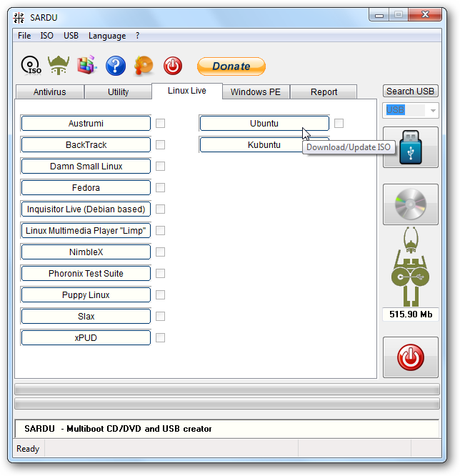Click the Linux Multimedia Player "Limp" button
Screen dimensions: 460x476
click(x=86, y=231)
